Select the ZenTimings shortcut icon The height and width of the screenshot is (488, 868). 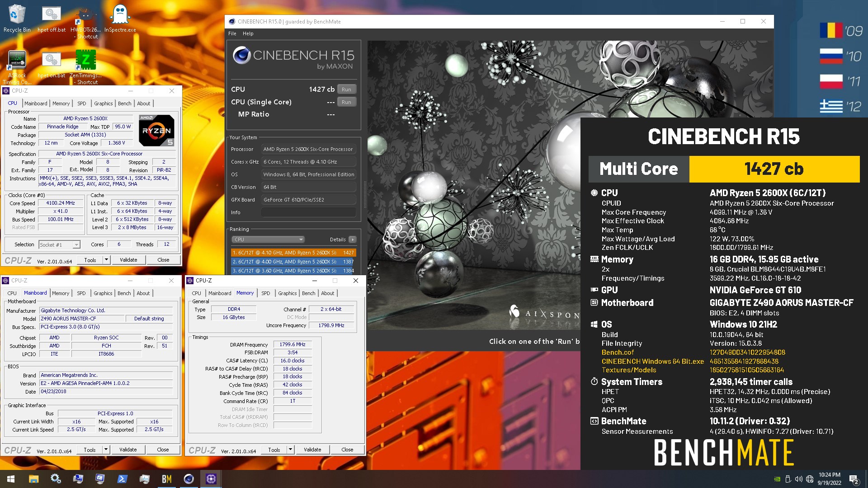[85, 67]
